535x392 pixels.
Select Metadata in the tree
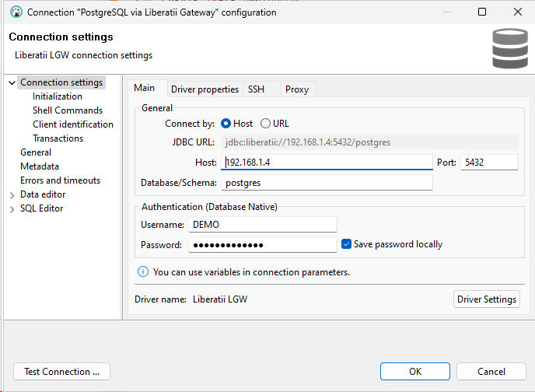pos(40,166)
